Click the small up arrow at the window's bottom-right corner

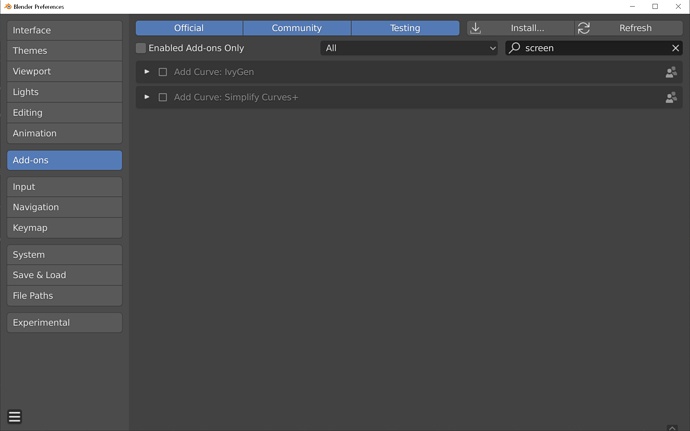click(x=672, y=428)
